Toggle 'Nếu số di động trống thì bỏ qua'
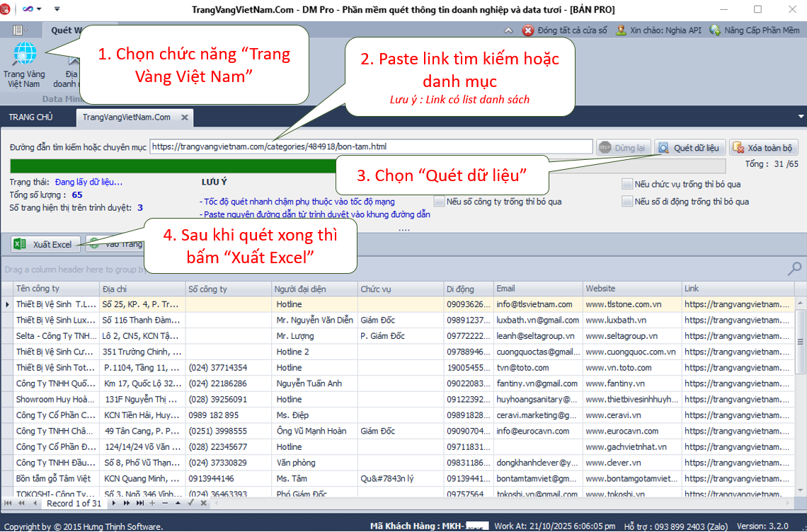Viewport: 807px width, 532px height. 626,202
